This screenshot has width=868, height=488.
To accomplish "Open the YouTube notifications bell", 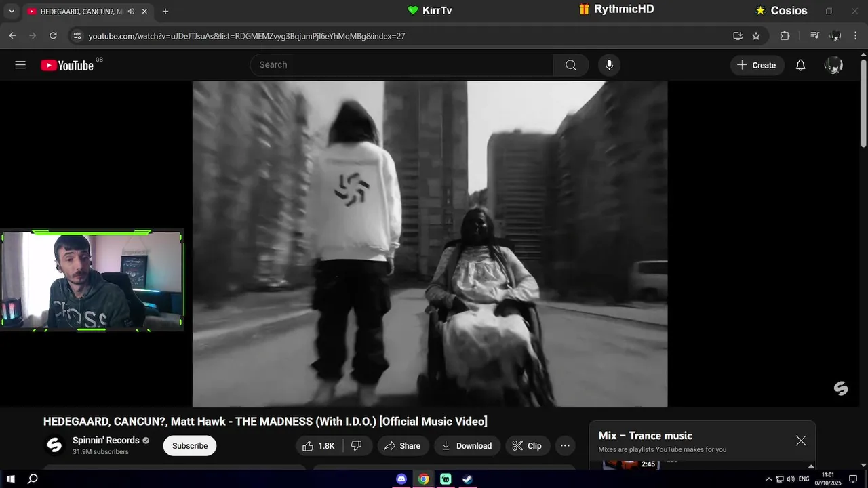I will [800, 65].
